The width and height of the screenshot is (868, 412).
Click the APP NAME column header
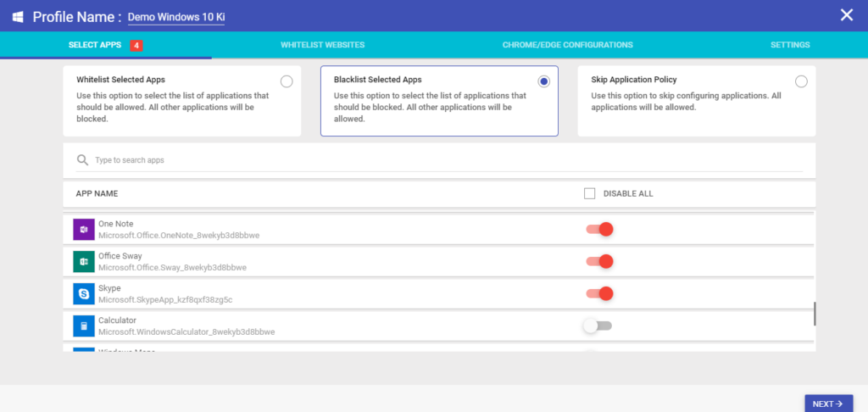tap(97, 194)
